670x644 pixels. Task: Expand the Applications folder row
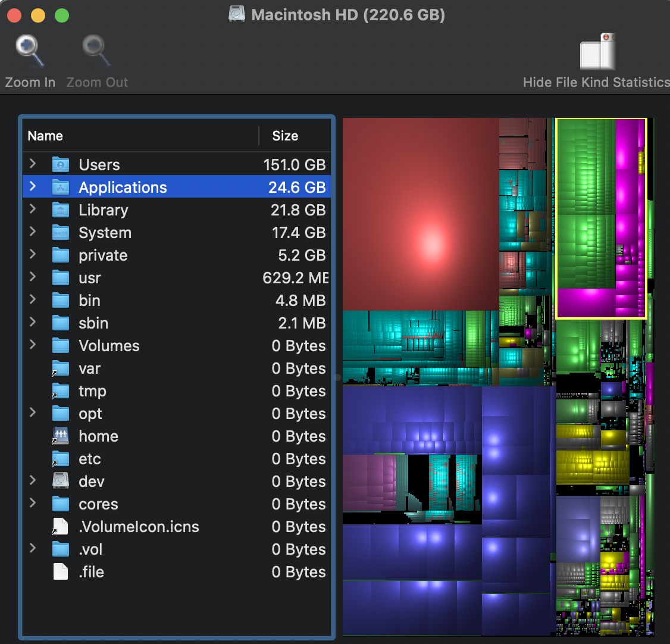coord(33,186)
